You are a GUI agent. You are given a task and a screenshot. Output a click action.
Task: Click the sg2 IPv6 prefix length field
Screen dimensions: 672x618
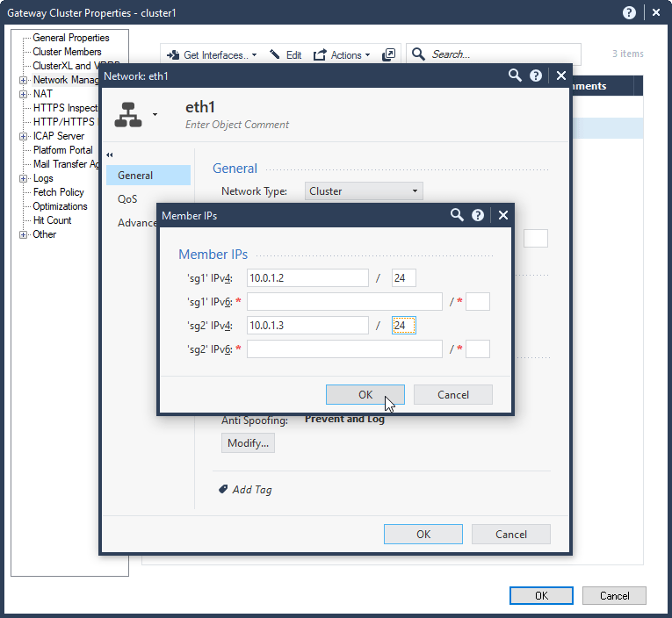(x=478, y=349)
